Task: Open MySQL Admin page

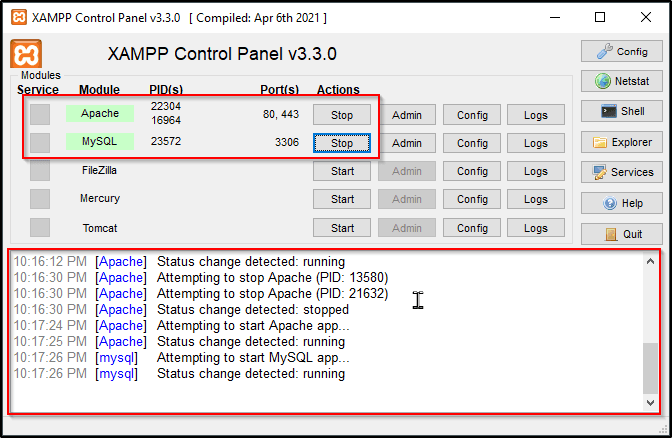Action: point(407,143)
